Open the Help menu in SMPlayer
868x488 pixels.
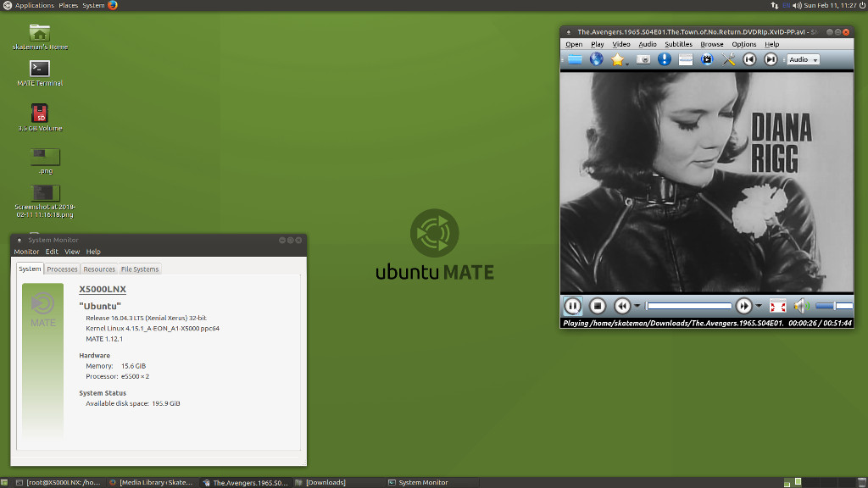coord(771,44)
